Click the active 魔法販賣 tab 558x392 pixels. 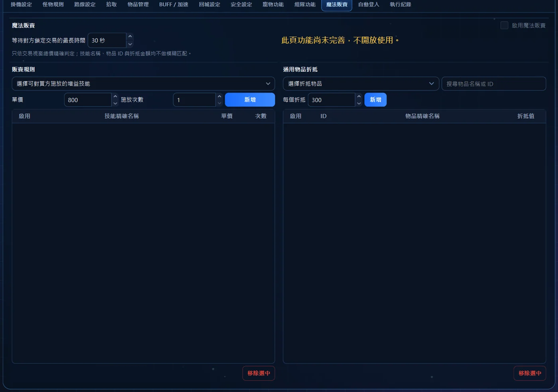(x=337, y=5)
